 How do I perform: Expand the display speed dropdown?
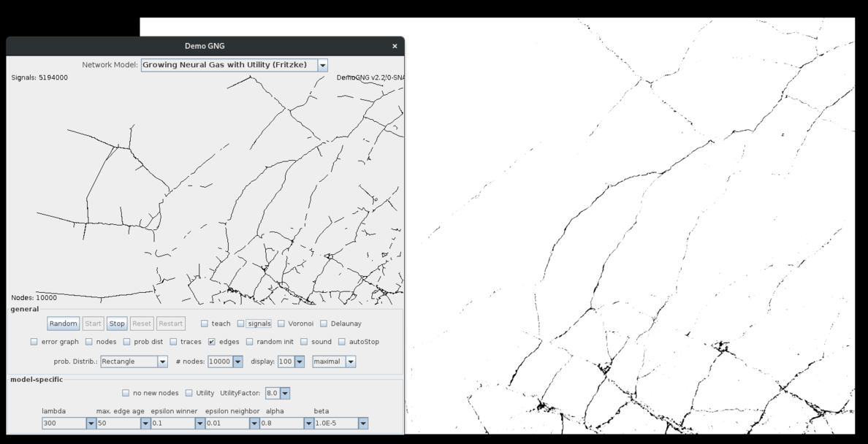[x=299, y=361]
